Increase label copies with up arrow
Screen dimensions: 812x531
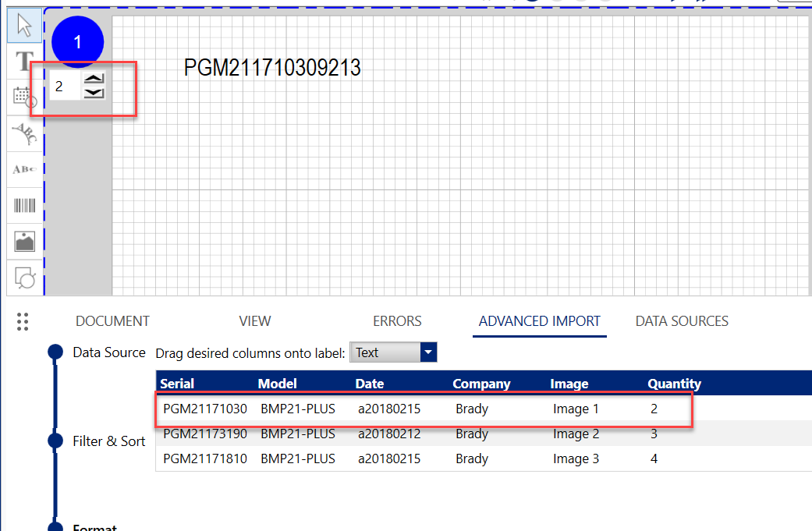[x=94, y=80]
